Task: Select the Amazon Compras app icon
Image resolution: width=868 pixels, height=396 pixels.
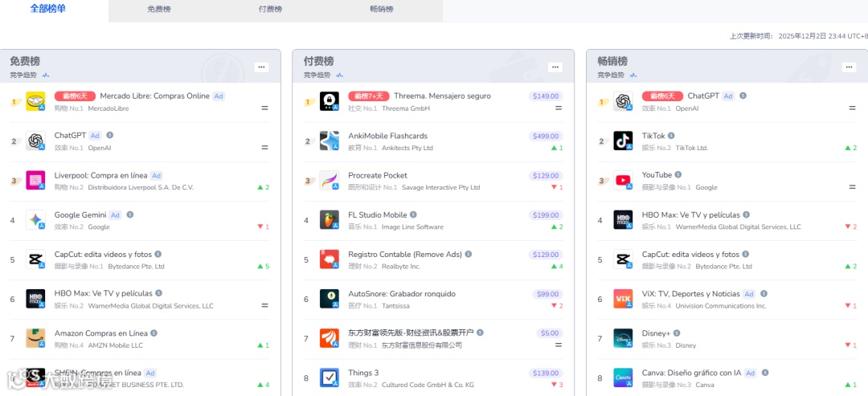Action: tap(35, 338)
